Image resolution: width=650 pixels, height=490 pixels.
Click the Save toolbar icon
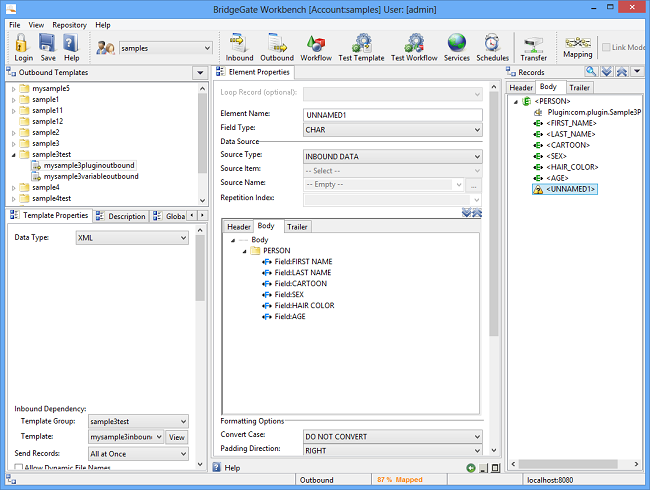tap(48, 47)
